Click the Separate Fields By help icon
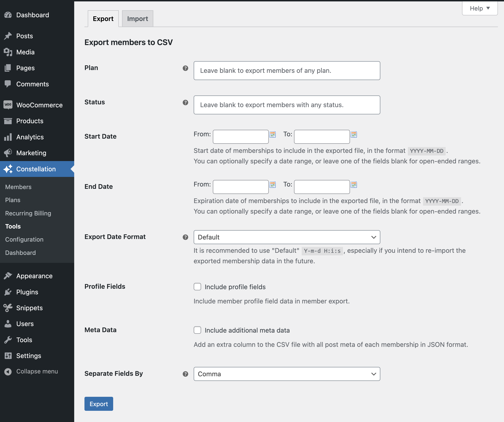This screenshot has width=504, height=422. (x=185, y=374)
